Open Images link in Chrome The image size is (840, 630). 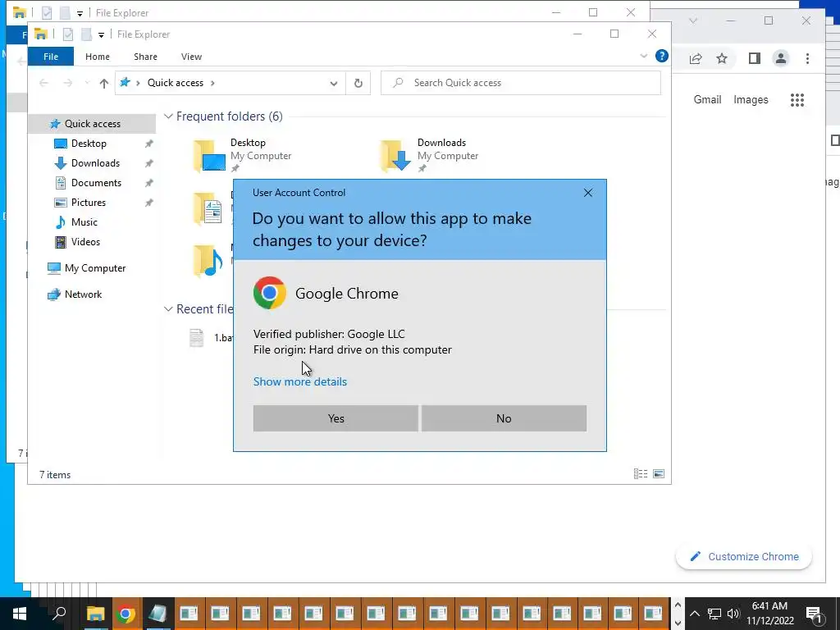coord(751,99)
